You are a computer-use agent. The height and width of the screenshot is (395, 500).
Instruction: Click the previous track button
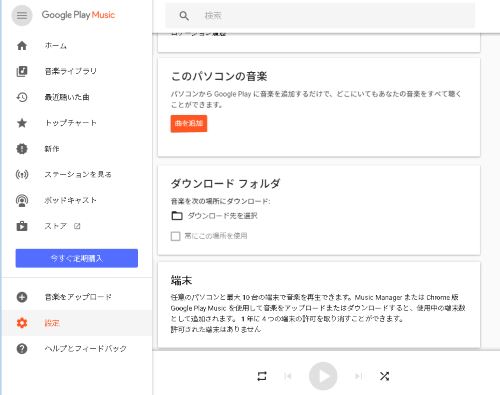[288, 376]
